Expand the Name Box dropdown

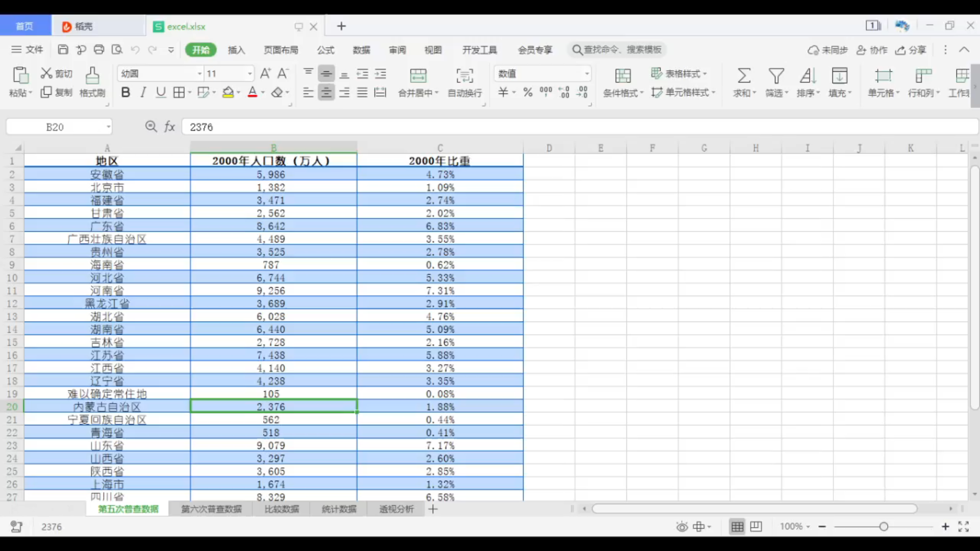coord(108,127)
